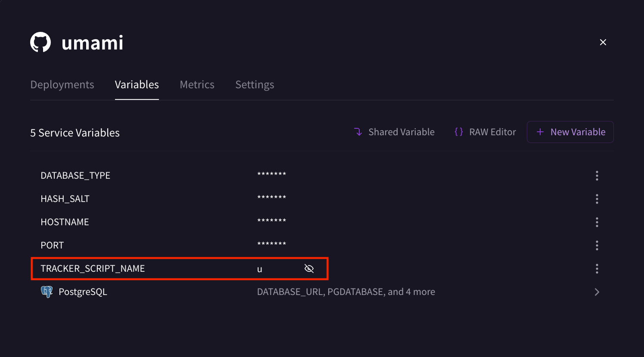This screenshot has width=644, height=357.
Task: Expand the PostgreSQL variables list
Action: click(597, 292)
